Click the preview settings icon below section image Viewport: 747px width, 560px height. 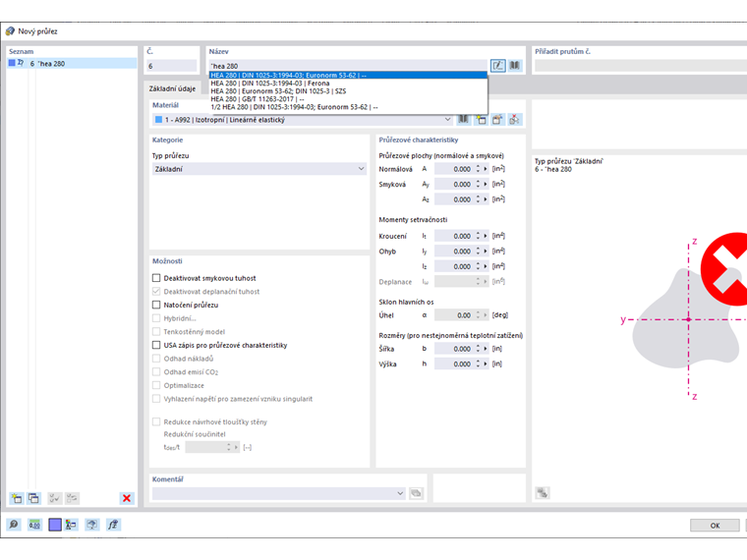(543, 493)
